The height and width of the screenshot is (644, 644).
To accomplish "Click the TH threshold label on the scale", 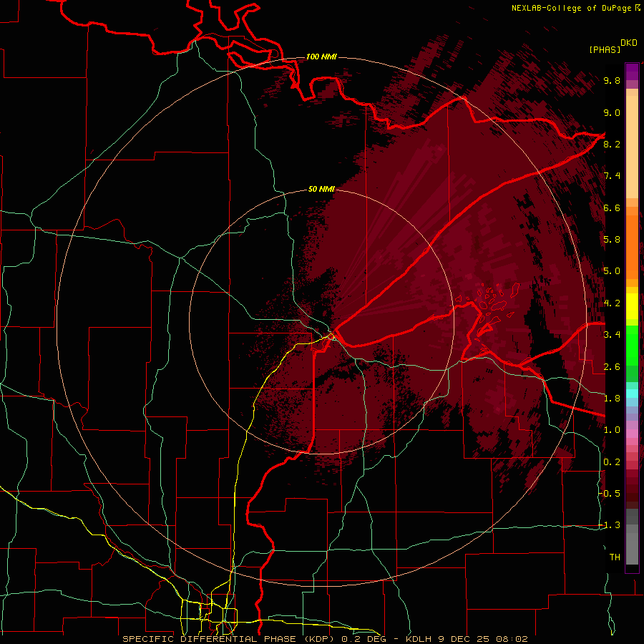I will [x=615, y=557].
